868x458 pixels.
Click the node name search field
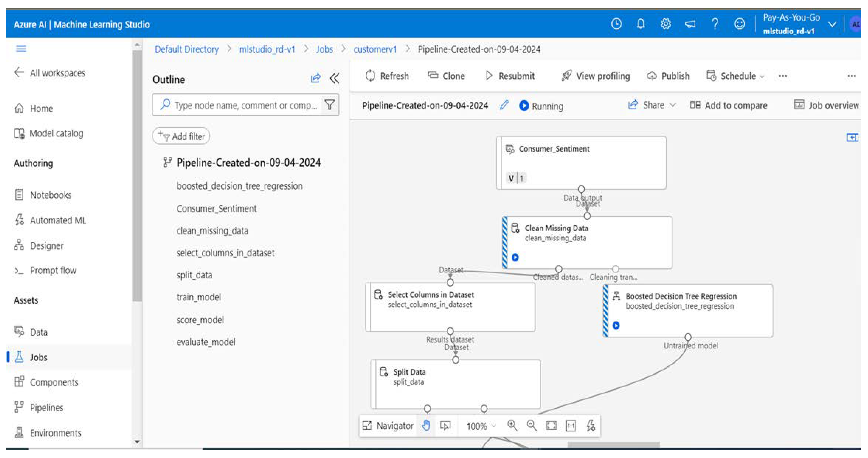click(245, 105)
